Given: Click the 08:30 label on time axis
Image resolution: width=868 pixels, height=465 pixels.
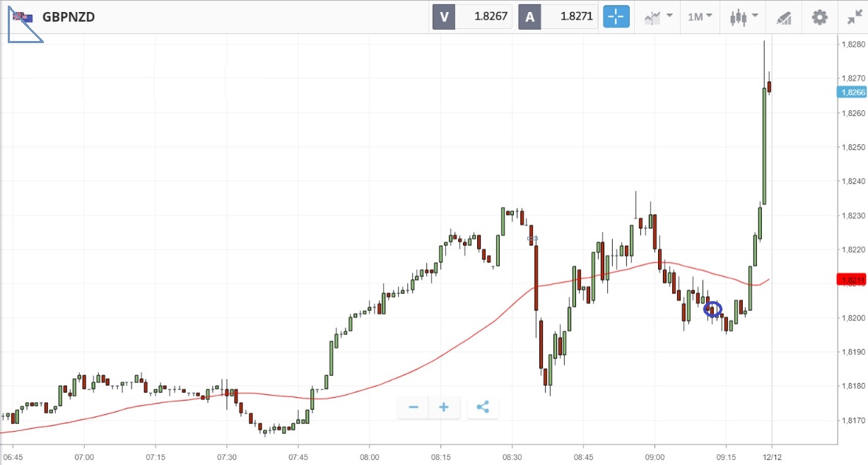Looking at the screenshot, I should point(512,457).
